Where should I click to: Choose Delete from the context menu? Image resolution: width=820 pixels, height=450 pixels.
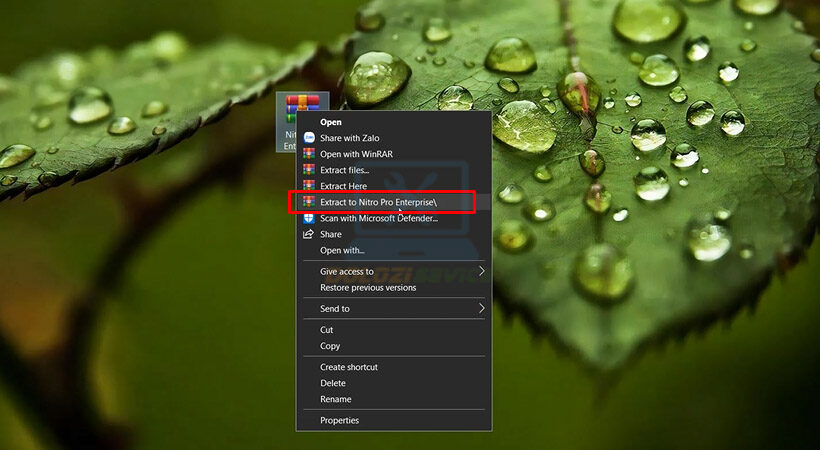tap(394, 383)
